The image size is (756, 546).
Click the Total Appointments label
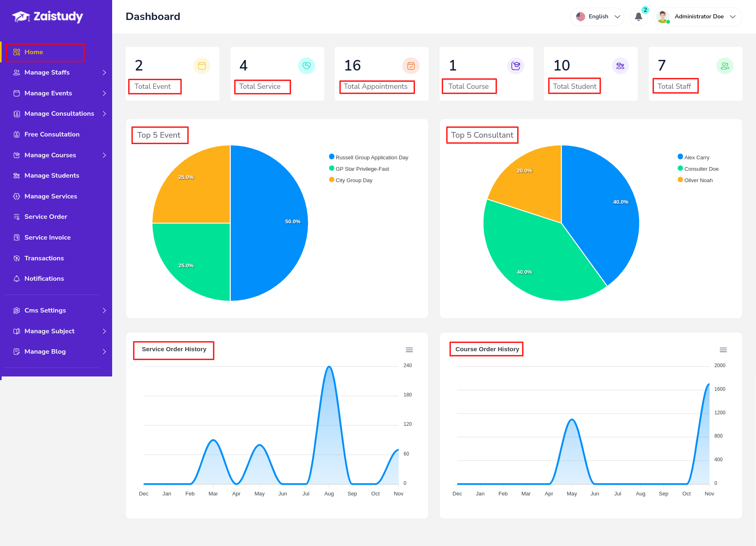pos(376,86)
